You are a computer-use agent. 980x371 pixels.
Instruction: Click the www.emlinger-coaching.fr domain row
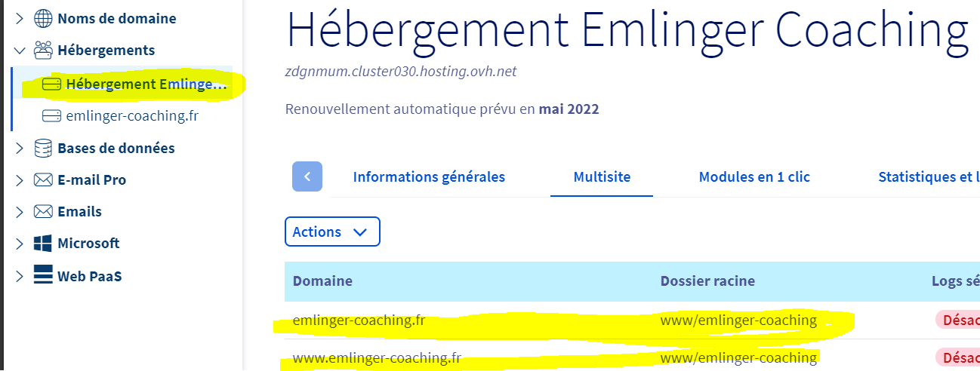click(x=377, y=357)
